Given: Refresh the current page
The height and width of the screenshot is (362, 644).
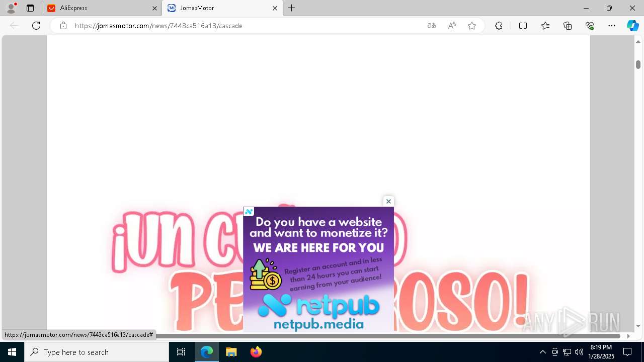Looking at the screenshot, I should click(x=36, y=26).
